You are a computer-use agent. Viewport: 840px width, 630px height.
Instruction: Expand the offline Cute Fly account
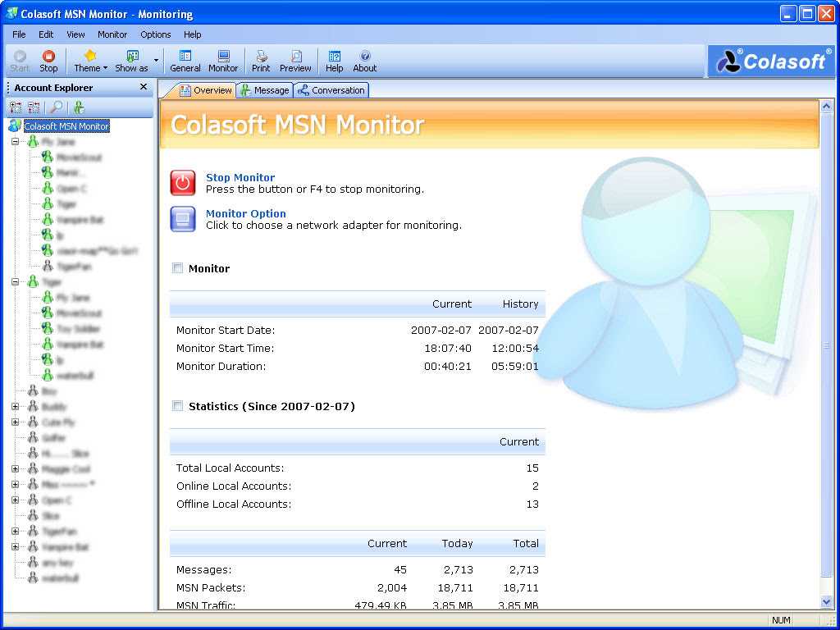15,422
